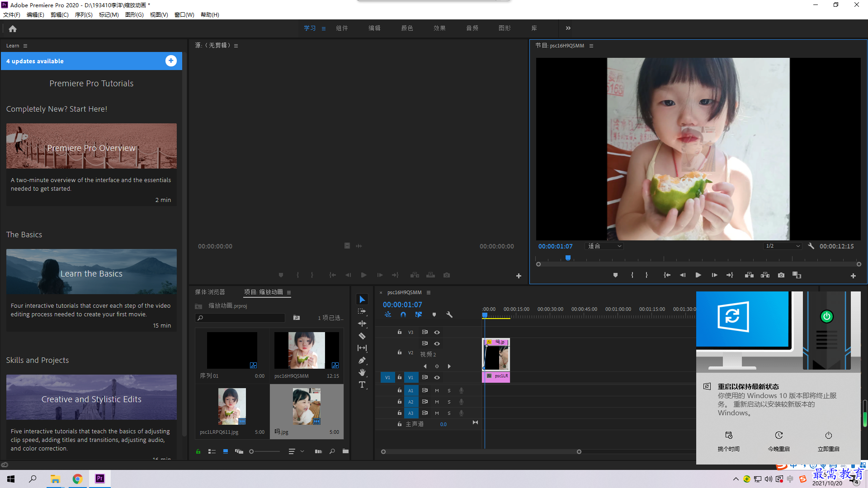
Task: Switch to the 编辑 workspace
Action: 374,28
